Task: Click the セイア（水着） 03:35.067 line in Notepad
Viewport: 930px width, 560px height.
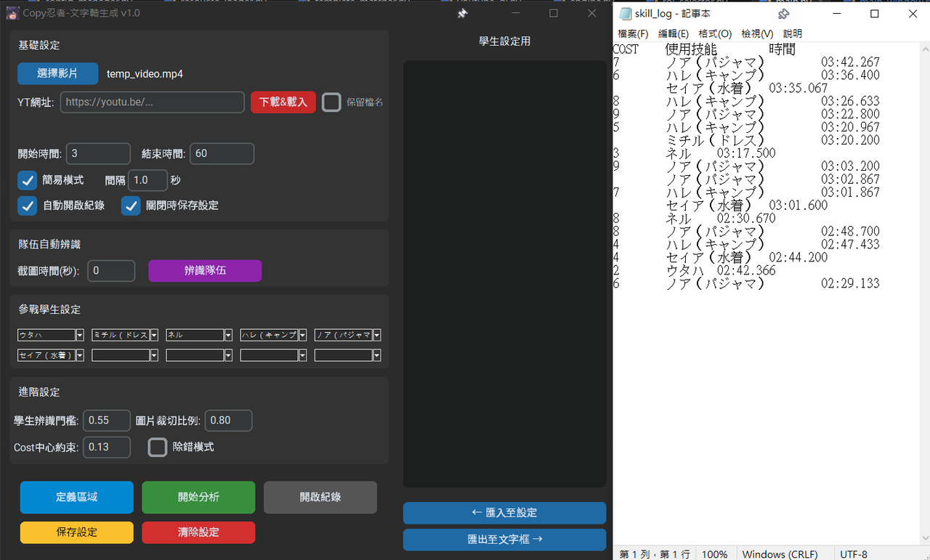Action: click(x=746, y=88)
